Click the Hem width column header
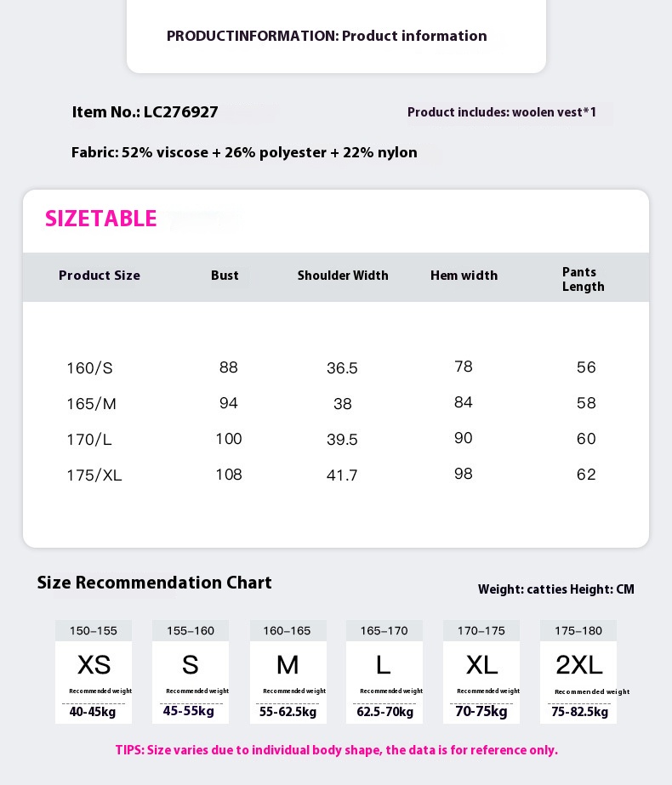672x785 pixels. [x=464, y=276]
